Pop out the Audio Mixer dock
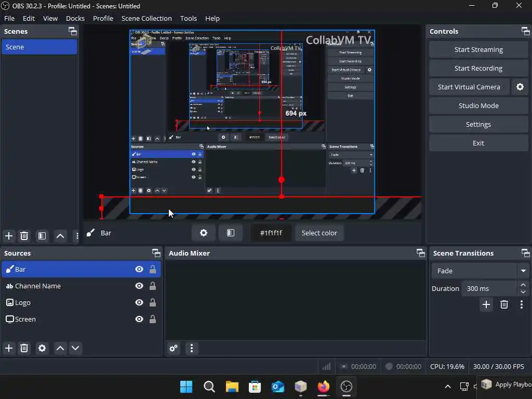 point(421,253)
